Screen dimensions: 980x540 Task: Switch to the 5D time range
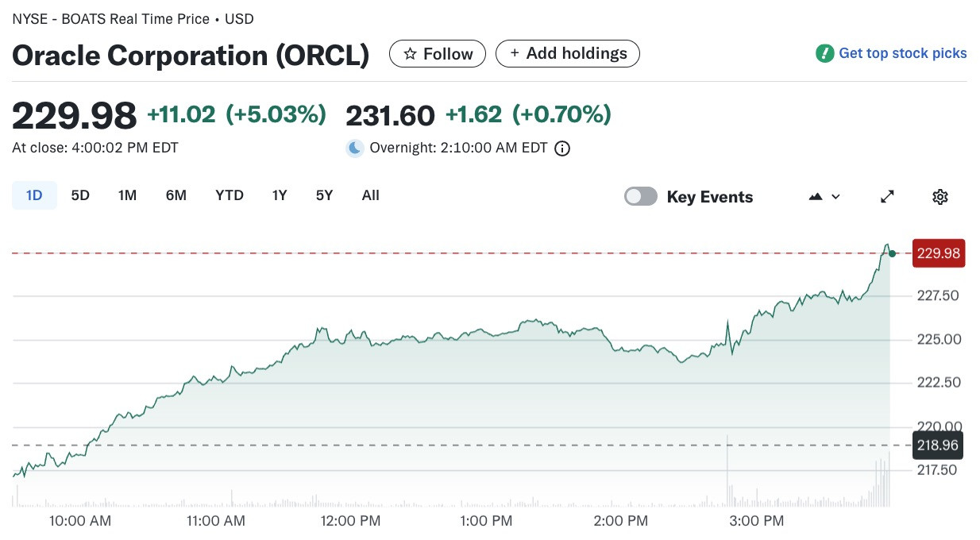point(80,195)
